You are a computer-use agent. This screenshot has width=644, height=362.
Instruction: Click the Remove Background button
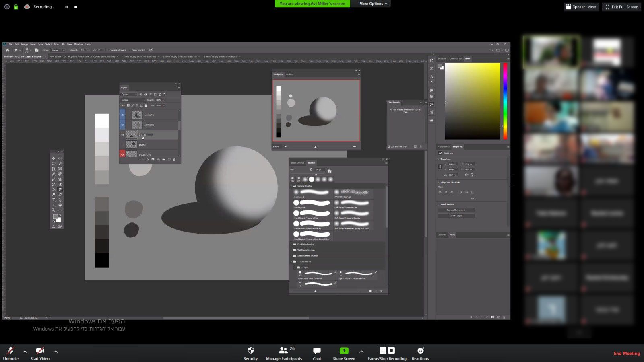456,210
